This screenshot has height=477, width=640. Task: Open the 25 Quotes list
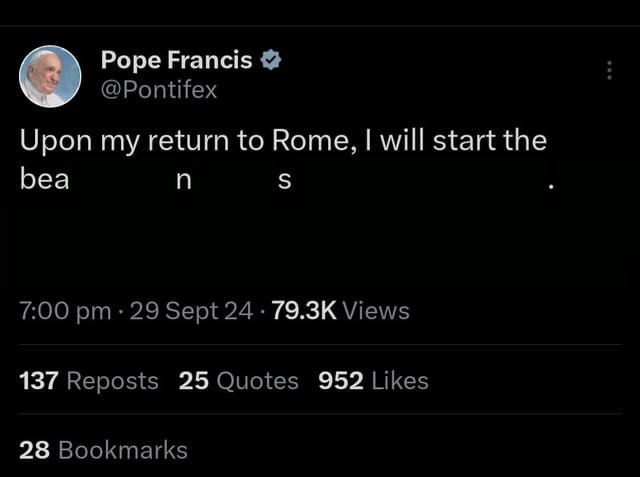pyautogui.click(x=238, y=381)
